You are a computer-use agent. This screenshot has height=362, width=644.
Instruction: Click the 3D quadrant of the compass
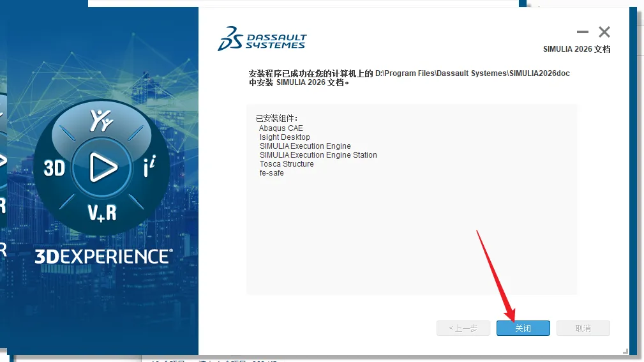(x=54, y=168)
